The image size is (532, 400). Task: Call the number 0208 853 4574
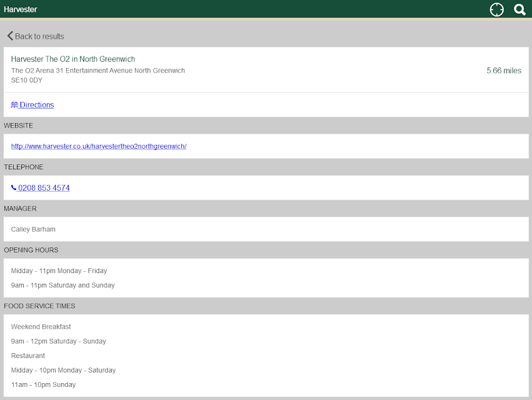click(x=44, y=187)
